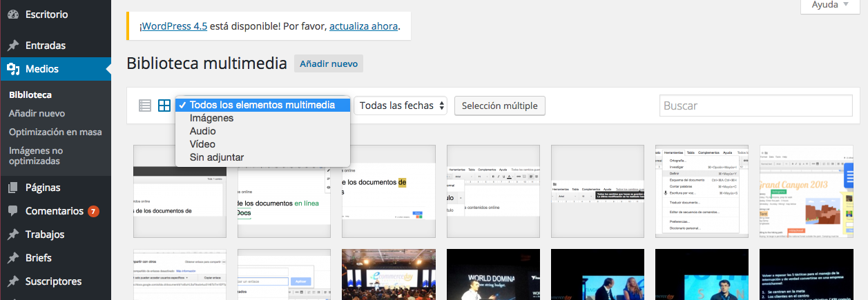Open Comentarios in the sidebar

(x=55, y=211)
